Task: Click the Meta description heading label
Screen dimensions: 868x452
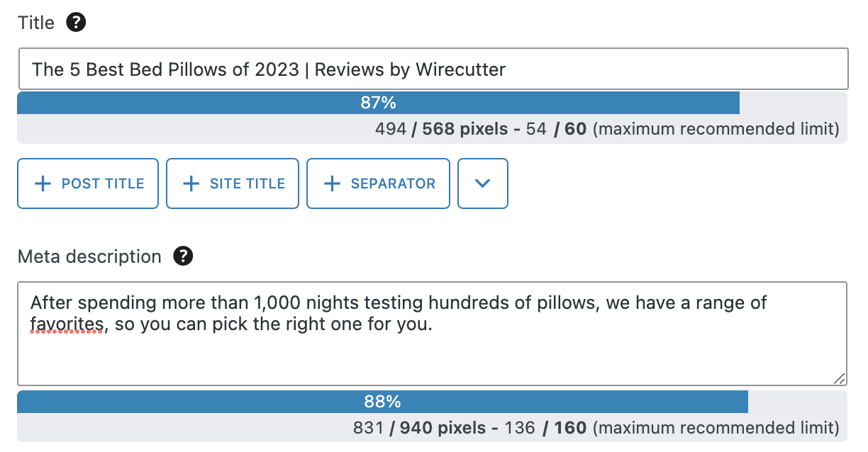Action: point(89,256)
